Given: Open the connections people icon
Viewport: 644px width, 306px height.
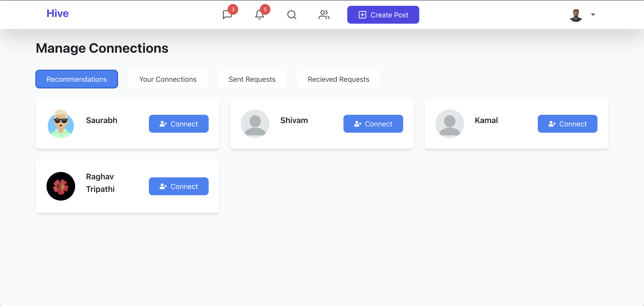Looking at the screenshot, I should 324,15.
